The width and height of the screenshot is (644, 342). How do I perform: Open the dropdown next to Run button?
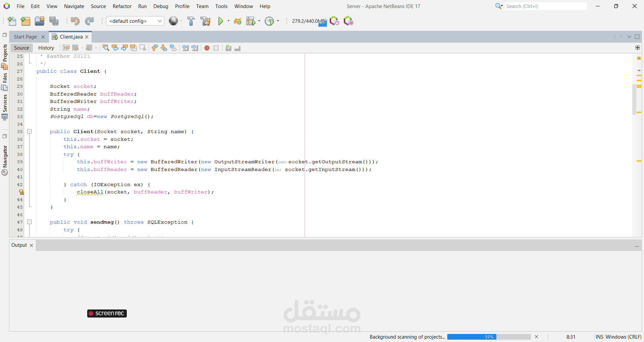point(228,21)
